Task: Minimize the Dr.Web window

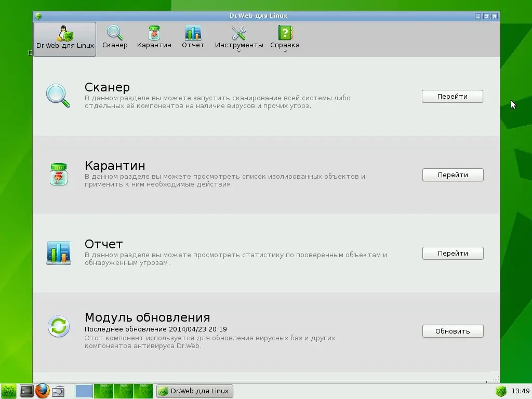Action: tap(478, 16)
